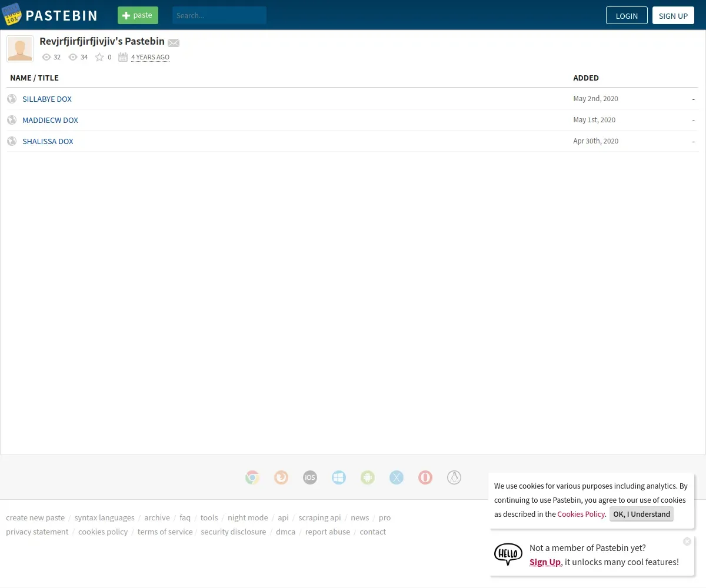Open the Opera extension icon
Screen dimensions: 706x588
[x=425, y=477]
